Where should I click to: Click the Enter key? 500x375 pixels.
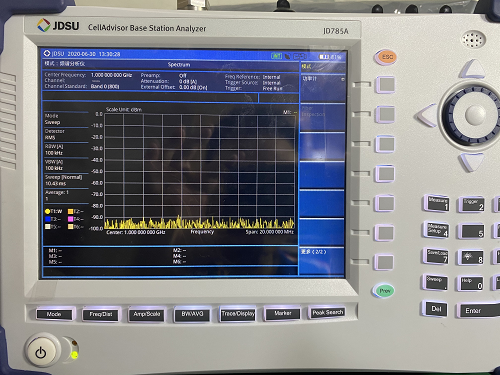pos(478,311)
